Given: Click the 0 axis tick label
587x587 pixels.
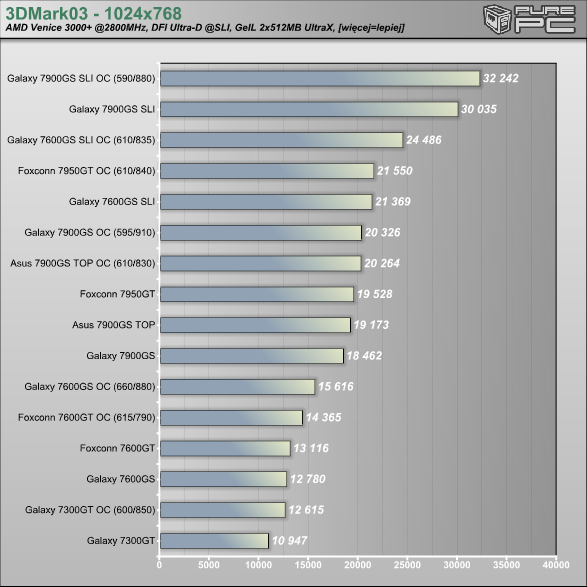Looking at the screenshot, I should pos(159,565).
